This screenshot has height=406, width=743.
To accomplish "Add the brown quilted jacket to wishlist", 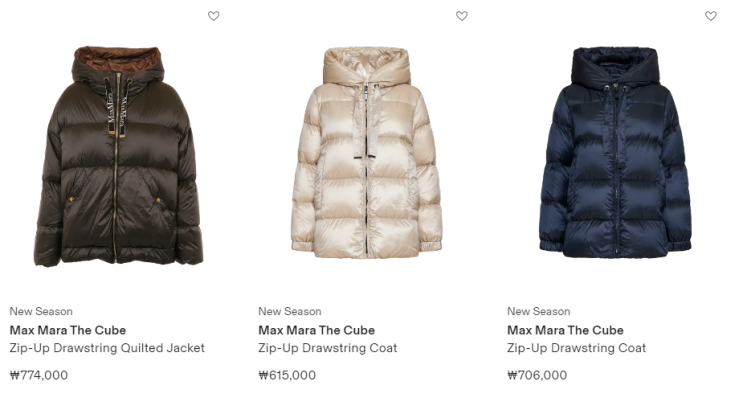I will click(214, 16).
